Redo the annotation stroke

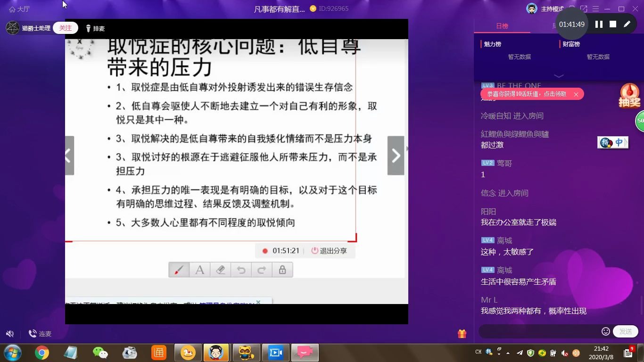(x=262, y=270)
